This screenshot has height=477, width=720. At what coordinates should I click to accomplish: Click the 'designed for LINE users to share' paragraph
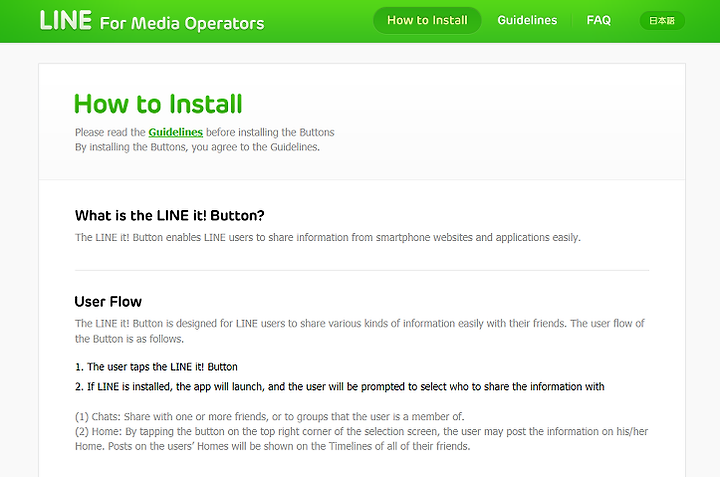click(360, 331)
